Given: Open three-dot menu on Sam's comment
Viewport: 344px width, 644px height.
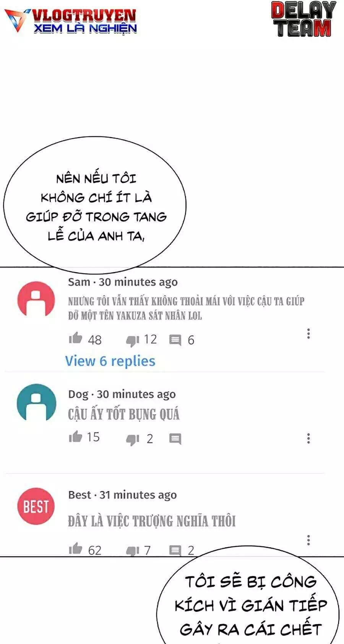Looking at the screenshot, I should [x=308, y=334].
